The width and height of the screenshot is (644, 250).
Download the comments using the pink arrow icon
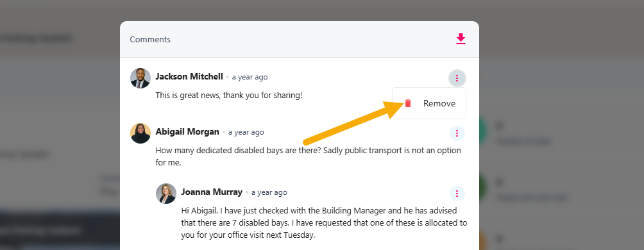pos(461,39)
